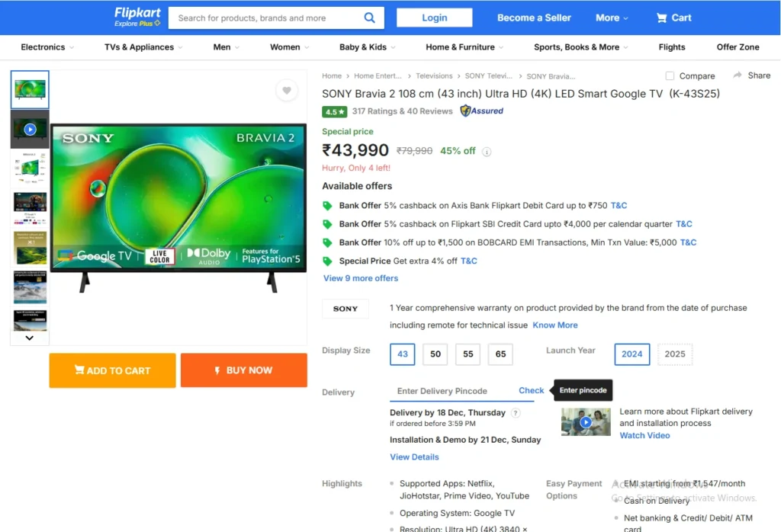Expand TVs & Appliances category menu
This screenshot has width=781, height=532.
143,47
